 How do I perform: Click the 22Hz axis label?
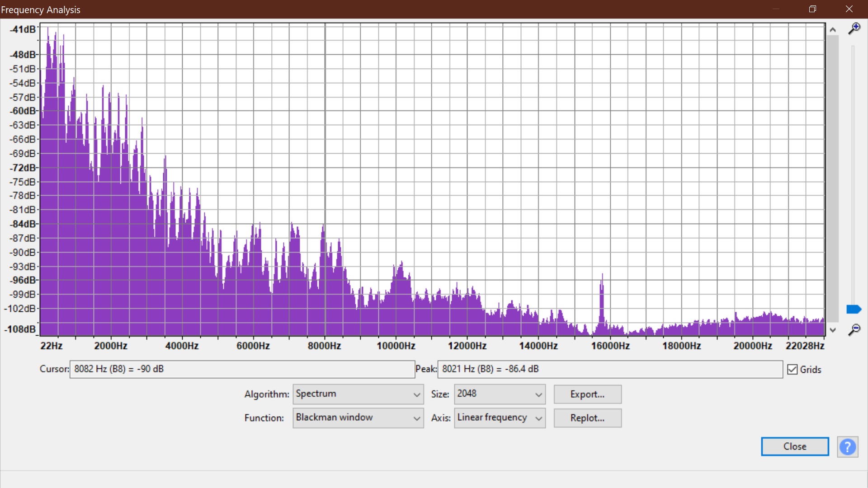click(x=51, y=346)
